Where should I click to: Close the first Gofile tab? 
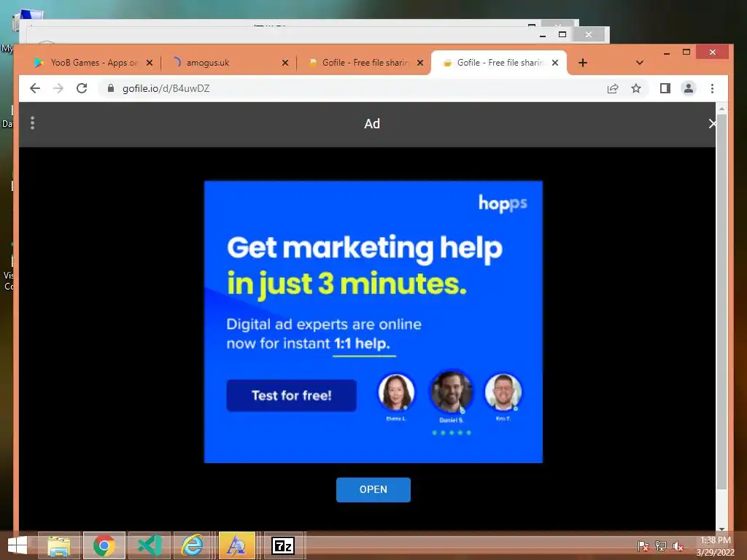point(419,63)
